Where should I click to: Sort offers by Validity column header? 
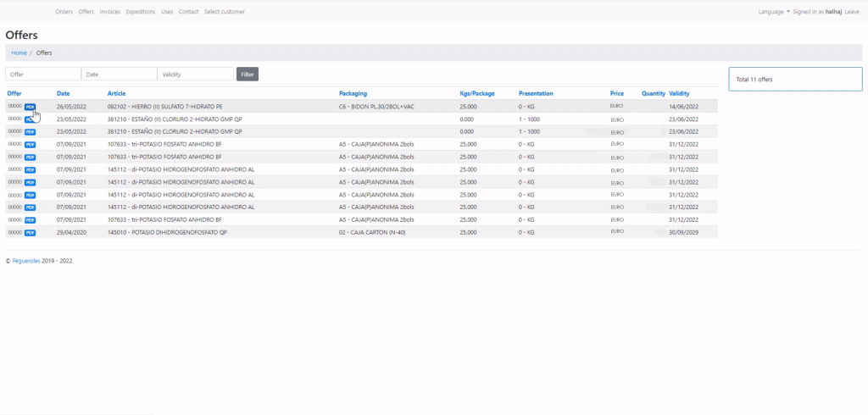[x=680, y=93]
